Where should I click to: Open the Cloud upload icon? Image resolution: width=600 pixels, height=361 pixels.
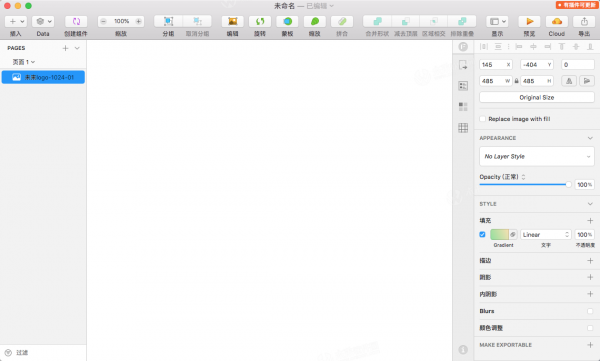click(x=557, y=21)
